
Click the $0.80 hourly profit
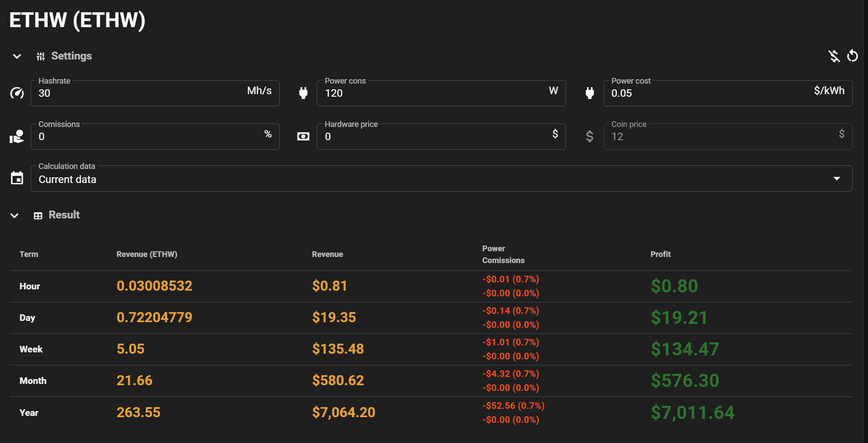pyautogui.click(x=674, y=286)
